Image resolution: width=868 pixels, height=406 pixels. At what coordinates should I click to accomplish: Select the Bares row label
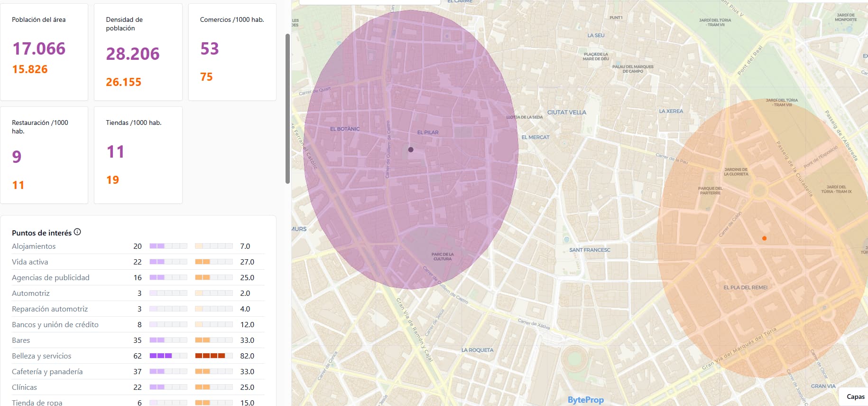pos(21,340)
